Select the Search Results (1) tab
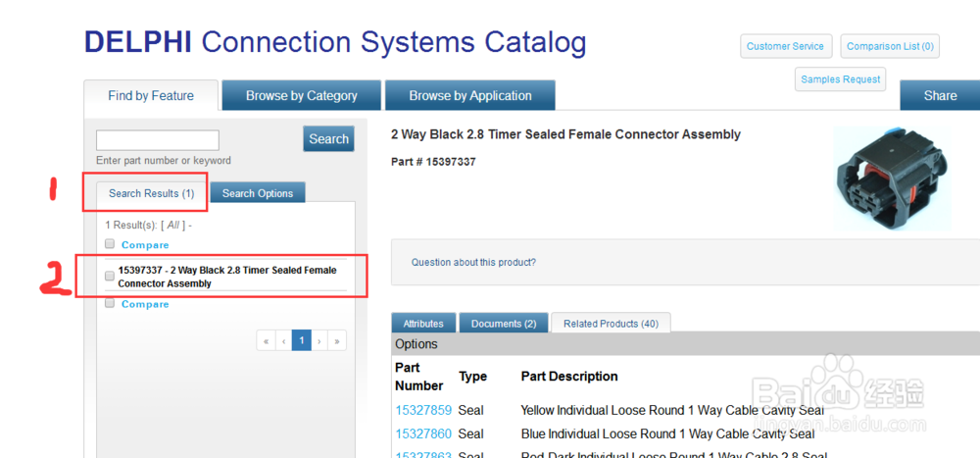 tap(151, 193)
